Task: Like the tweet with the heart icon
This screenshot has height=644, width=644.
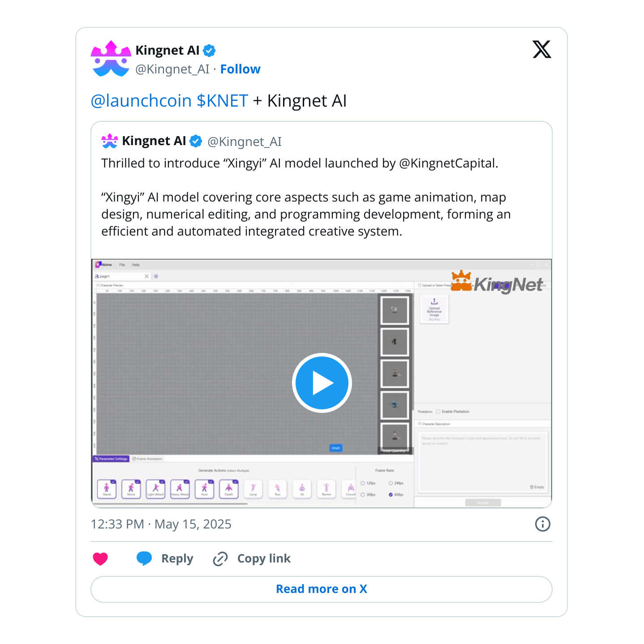Action: pos(100,558)
